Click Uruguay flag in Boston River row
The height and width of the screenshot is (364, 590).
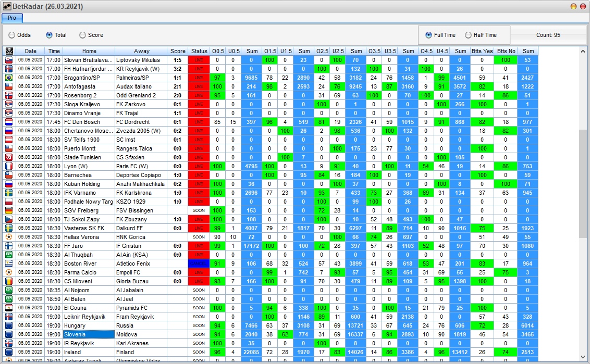(9, 263)
